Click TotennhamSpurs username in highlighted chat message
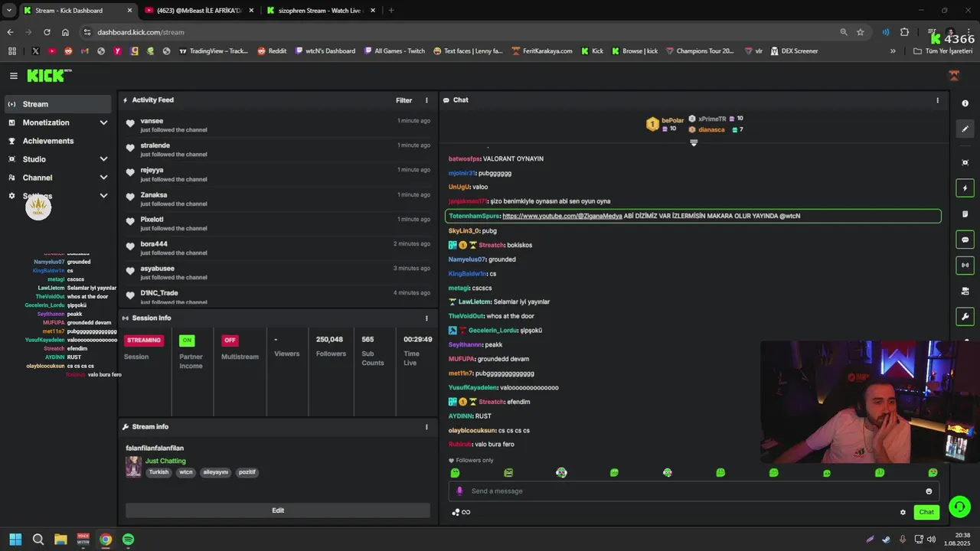The height and width of the screenshot is (551, 980). 474,216
